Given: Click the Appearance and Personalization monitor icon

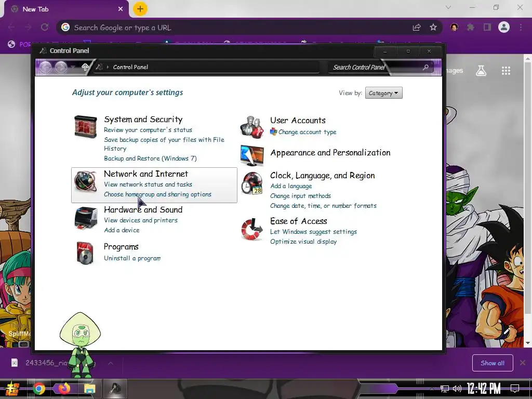Looking at the screenshot, I should tap(252, 155).
